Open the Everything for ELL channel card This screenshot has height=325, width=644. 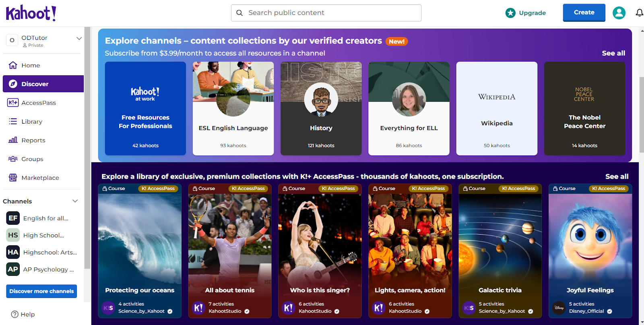[x=409, y=108]
